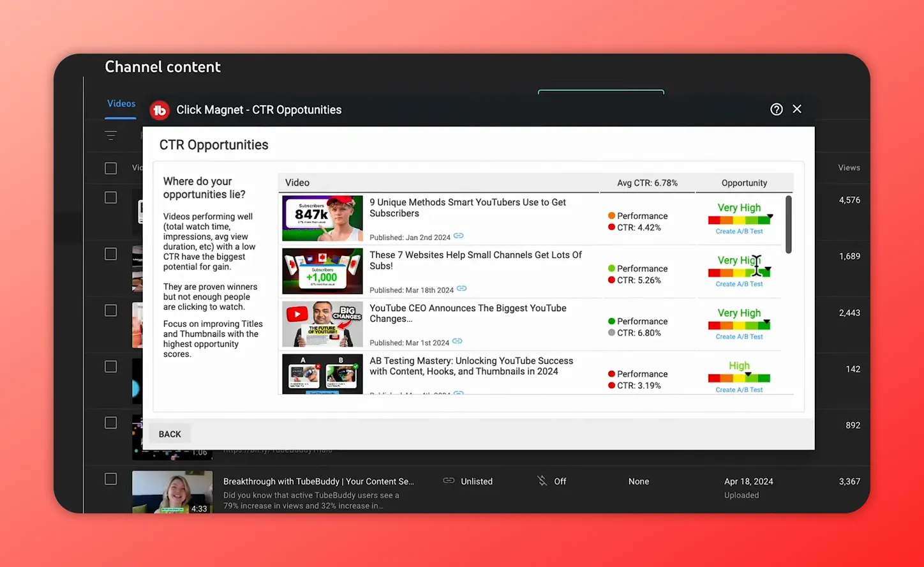Open the filter icon under Videos tab
This screenshot has height=567, width=924.
110,135
